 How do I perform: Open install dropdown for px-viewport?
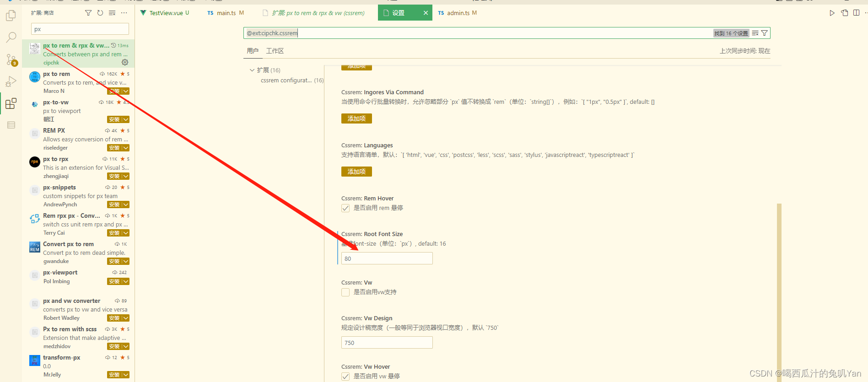126,281
